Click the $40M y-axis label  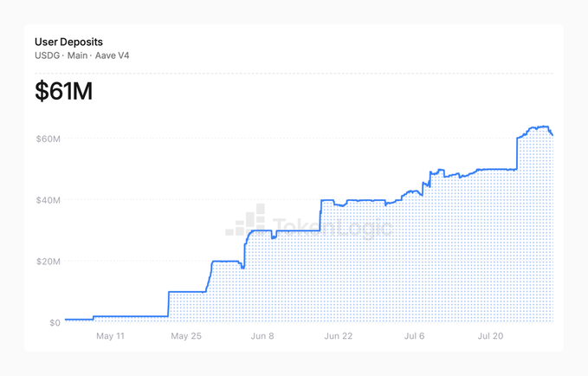click(x=48, y=200)
